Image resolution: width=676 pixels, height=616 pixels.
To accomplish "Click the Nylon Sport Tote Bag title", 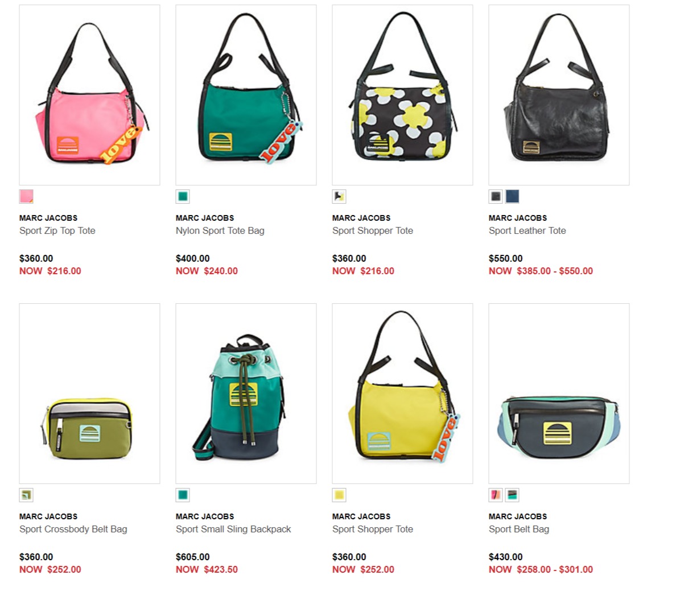I will [x=220, y=230].
